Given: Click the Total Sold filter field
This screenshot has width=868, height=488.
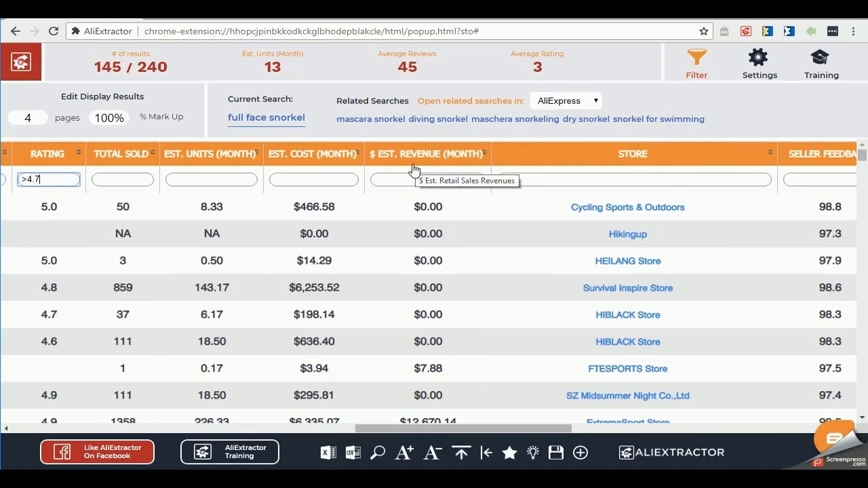Looking at the screenshot, I should coord(123,180).
